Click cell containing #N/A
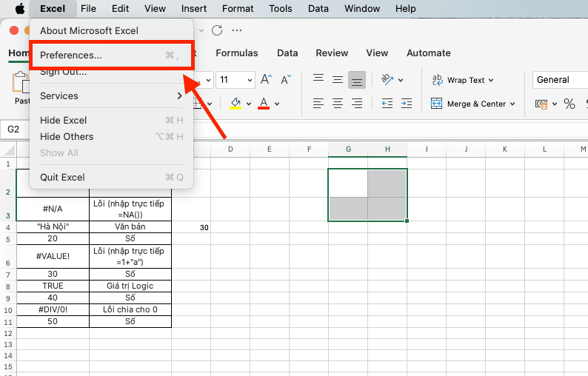The width and height of the screenshot is (588, 376). coord(53,209)
